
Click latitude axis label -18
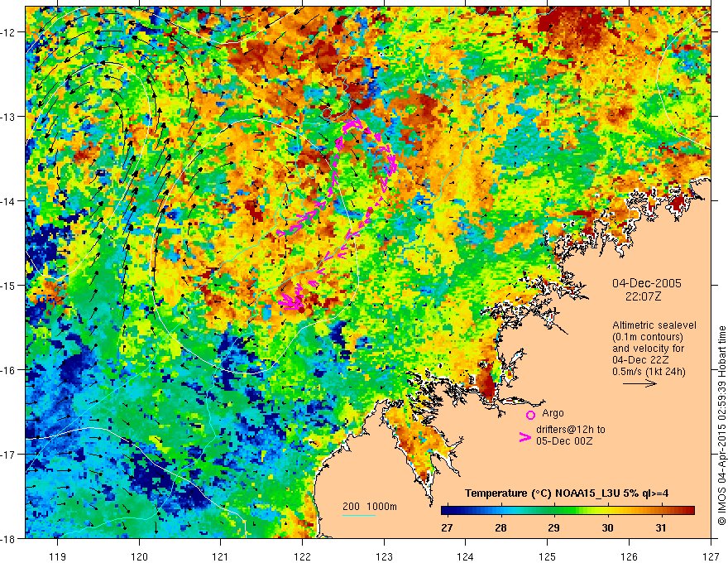pos(8,538)
